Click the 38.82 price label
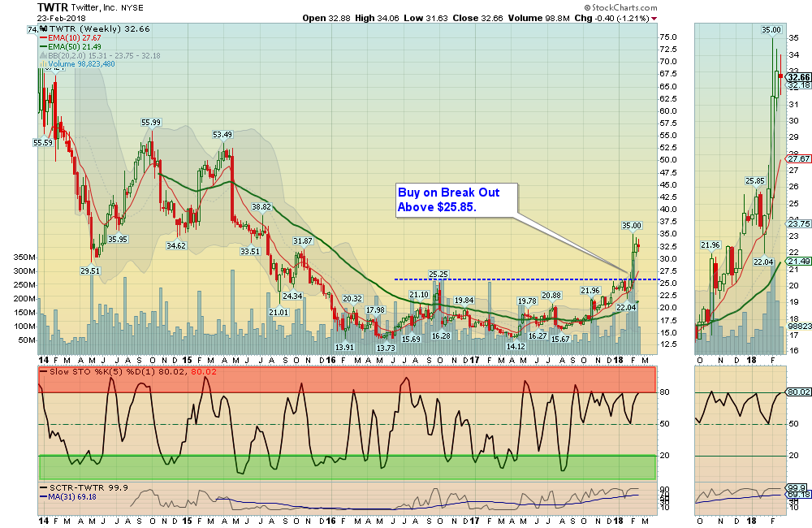The height and width of the screenshot is (528, 812). (x=261, y=206)
